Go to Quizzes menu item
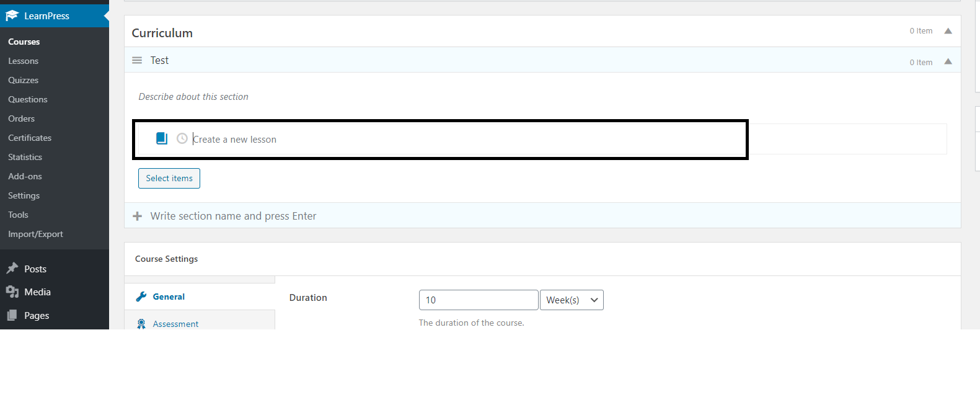Screen dimensions: 980x402 point(23,80)
